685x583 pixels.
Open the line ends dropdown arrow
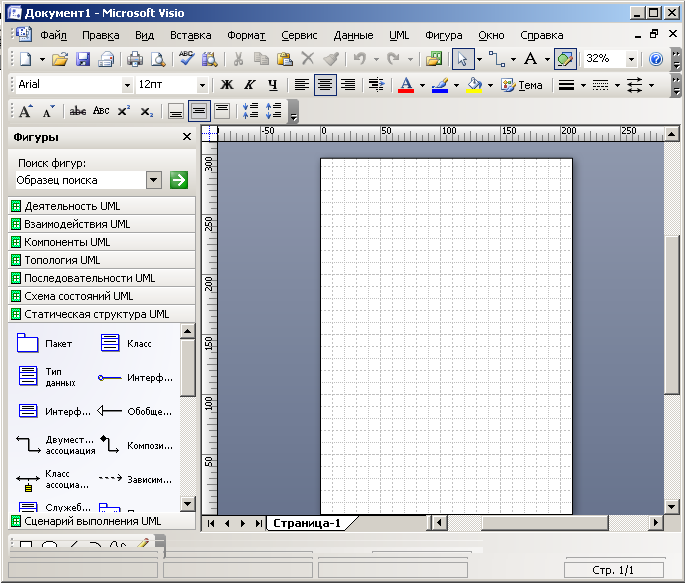(651, 85)
